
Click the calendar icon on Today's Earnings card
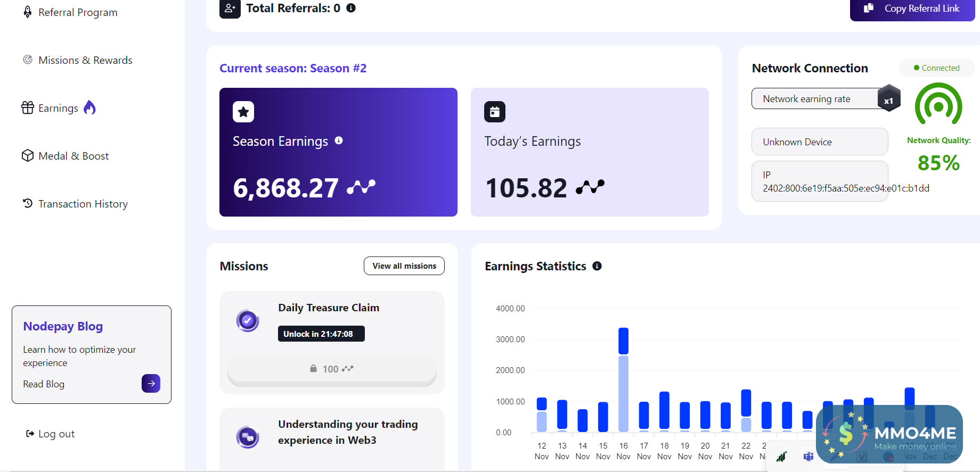coord(495,112)
